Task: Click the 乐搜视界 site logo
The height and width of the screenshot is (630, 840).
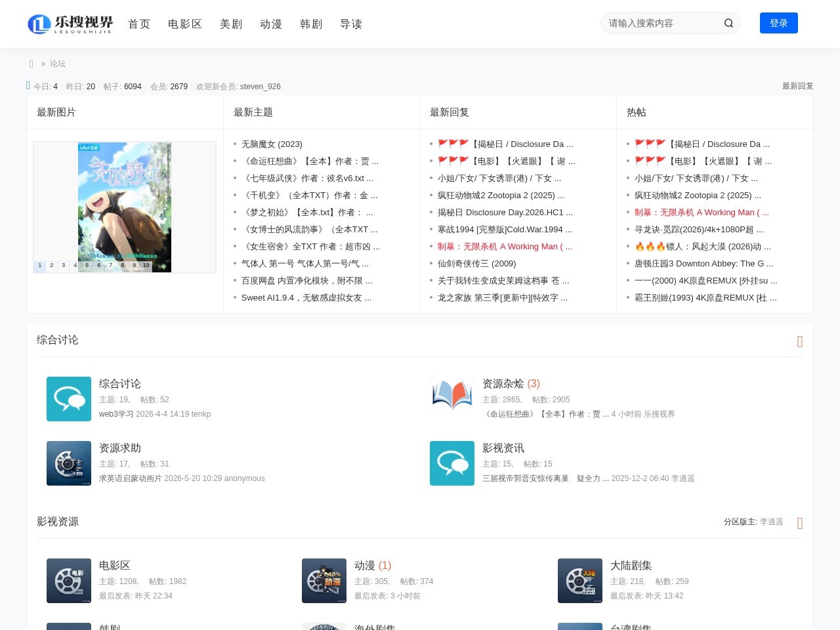Action: click(70, 24)
